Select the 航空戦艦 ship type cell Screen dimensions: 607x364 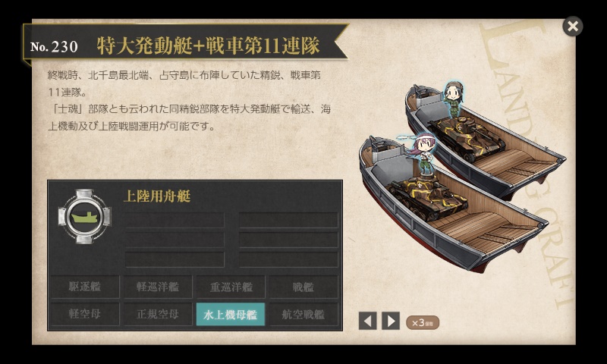303,314
